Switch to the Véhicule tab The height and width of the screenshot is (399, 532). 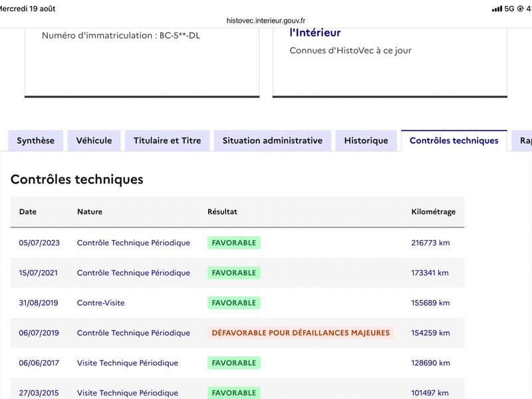94,140
